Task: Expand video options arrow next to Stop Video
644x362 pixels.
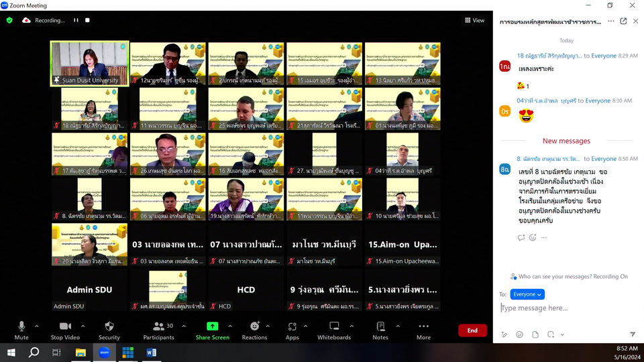Action: 83,326
